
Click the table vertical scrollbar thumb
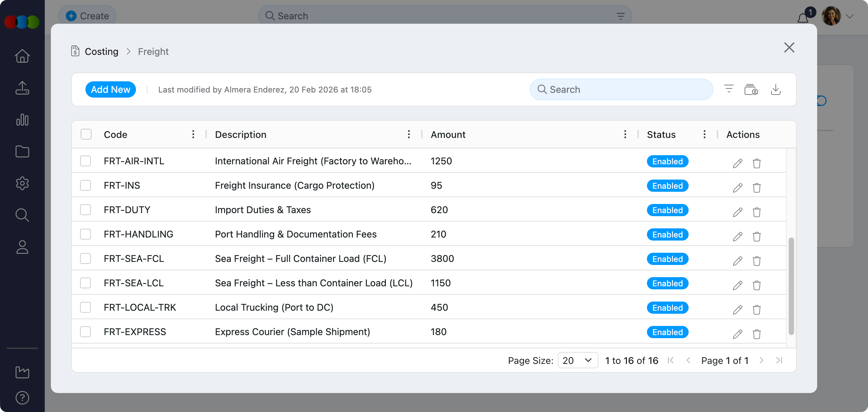[x=791, y=286]
